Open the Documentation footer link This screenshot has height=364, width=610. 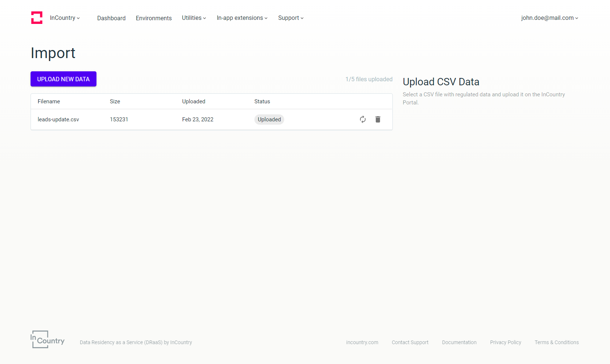tap(459, 342)
